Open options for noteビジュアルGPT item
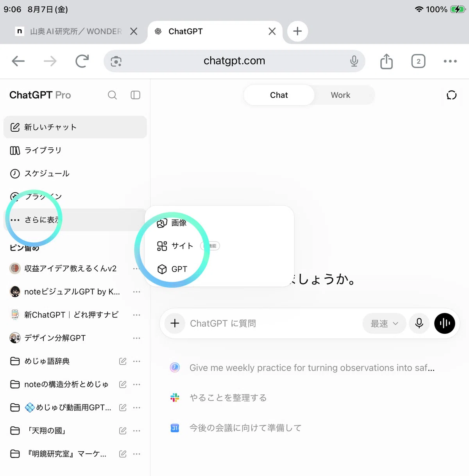This screenshot has height=476, width=469. (x=136, y=292)
